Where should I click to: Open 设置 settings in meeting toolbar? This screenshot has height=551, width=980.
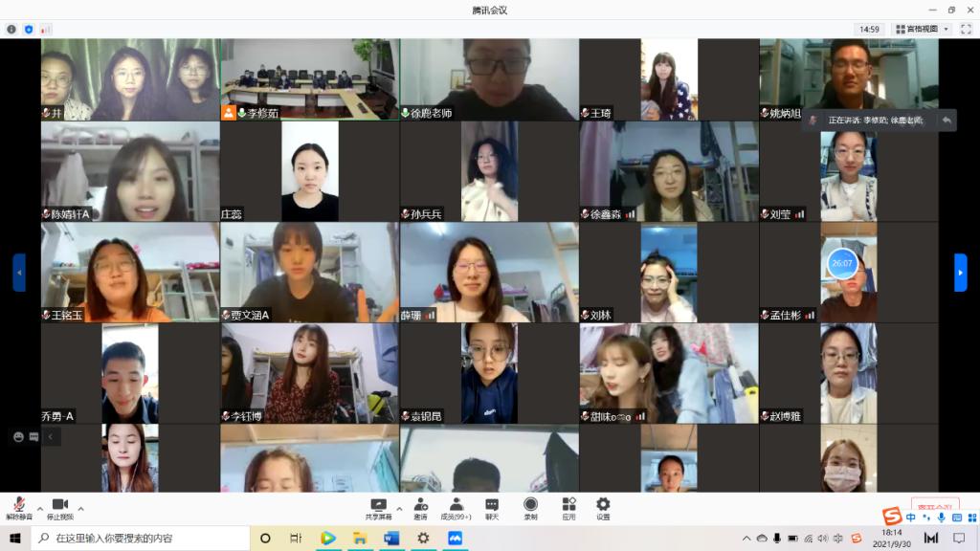coord(603,508)
